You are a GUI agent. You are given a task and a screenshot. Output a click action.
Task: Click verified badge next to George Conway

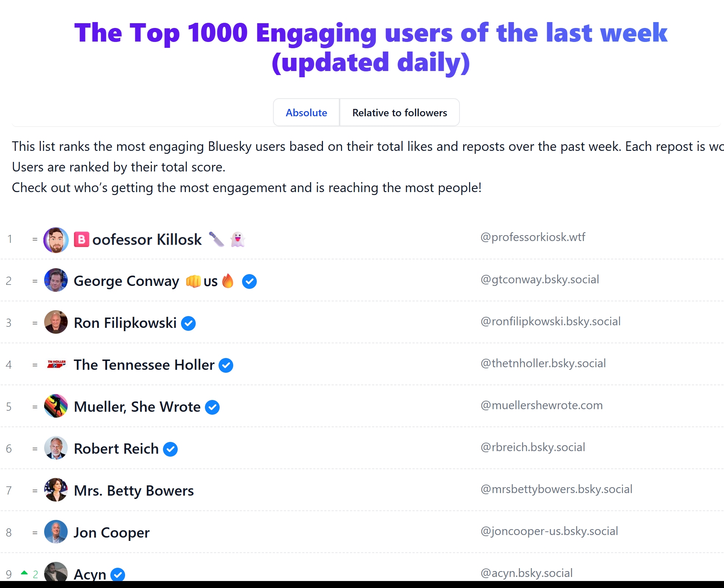point(249,281)
